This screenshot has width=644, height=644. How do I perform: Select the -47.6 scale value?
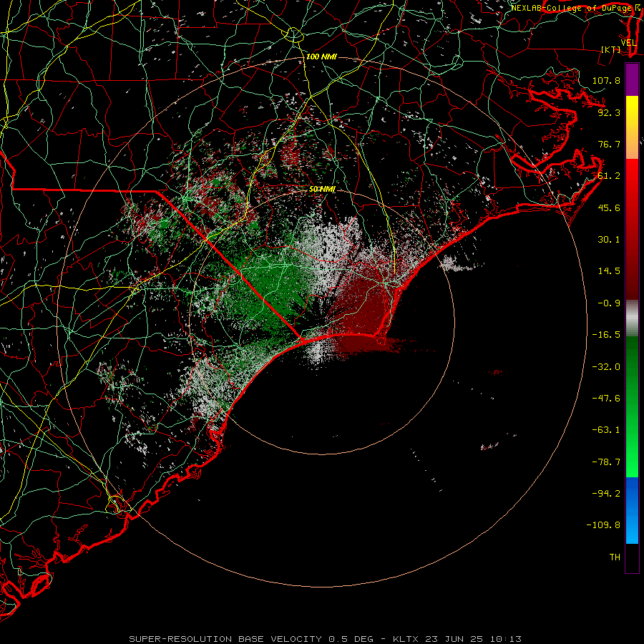point(606,399)
